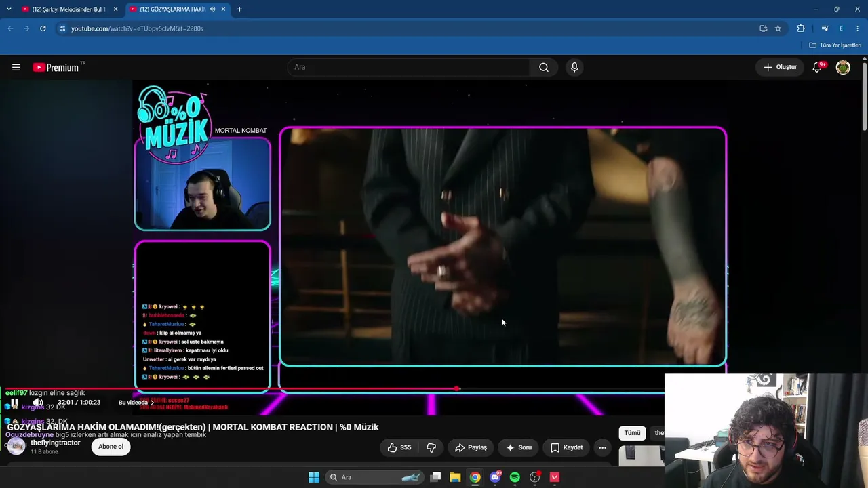Open the 'Bu videoda' chapters chevron
Viewport: 868px width, 488px height.
click(152, 403)
